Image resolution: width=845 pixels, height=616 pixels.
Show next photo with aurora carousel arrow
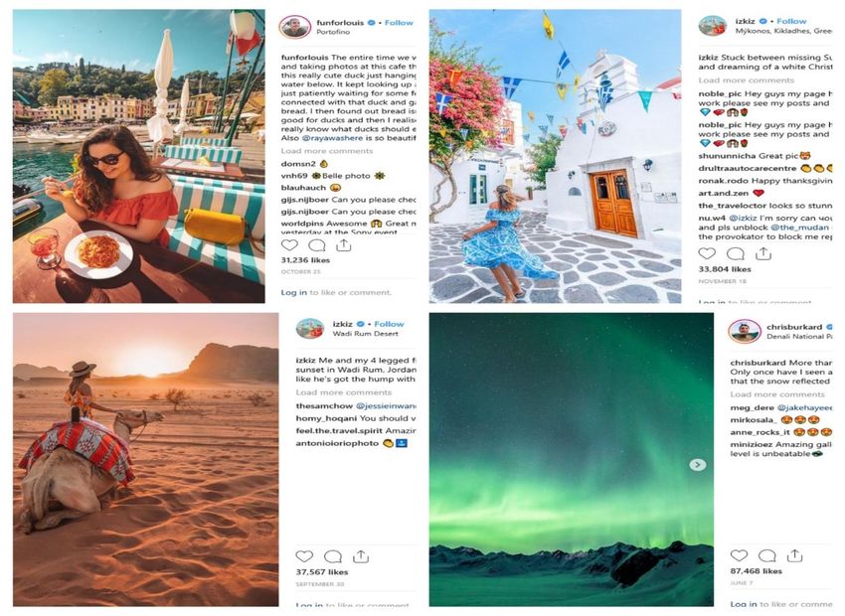697,465
